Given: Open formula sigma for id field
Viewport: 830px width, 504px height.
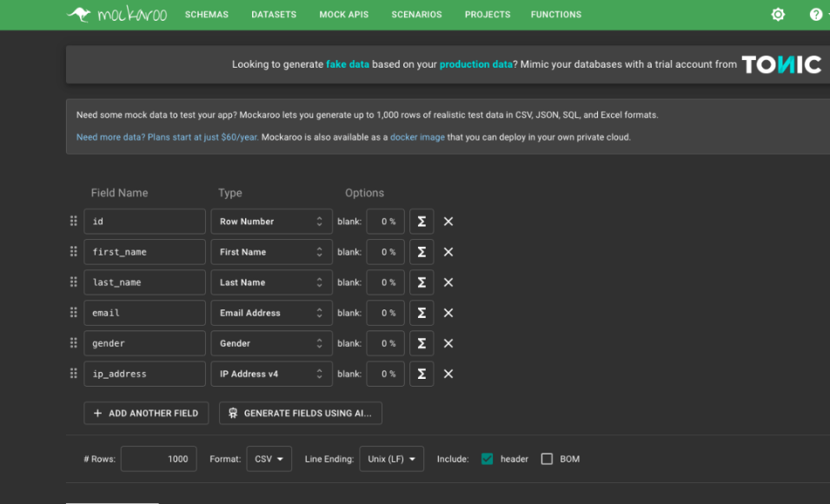Looking at the screenshot, I should (422, 222).
